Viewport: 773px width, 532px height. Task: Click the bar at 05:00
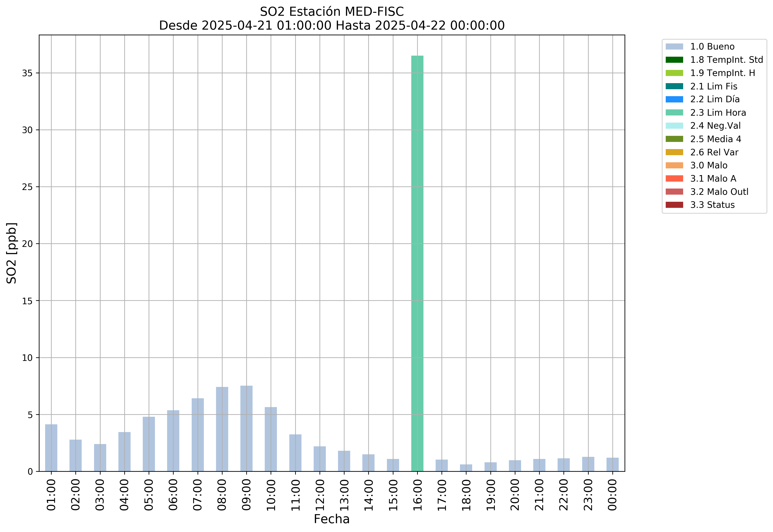149,444
